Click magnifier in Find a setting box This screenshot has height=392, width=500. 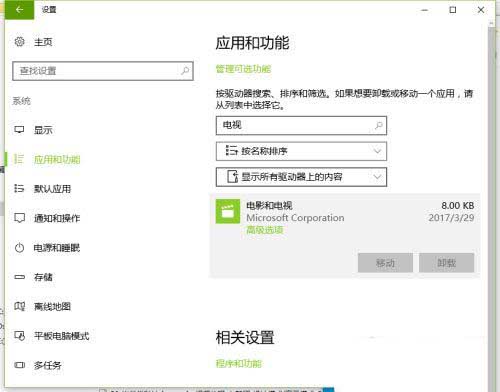(185, 71)
